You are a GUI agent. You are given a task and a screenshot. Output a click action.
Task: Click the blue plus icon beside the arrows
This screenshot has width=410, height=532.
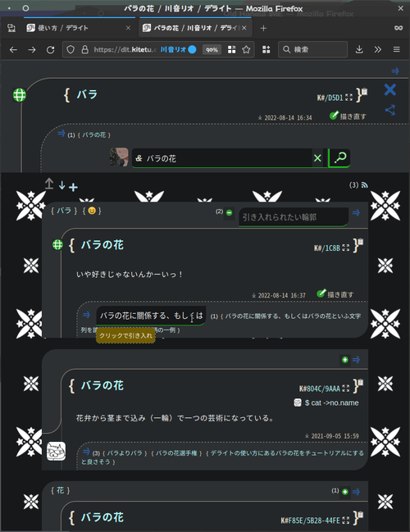73,187
